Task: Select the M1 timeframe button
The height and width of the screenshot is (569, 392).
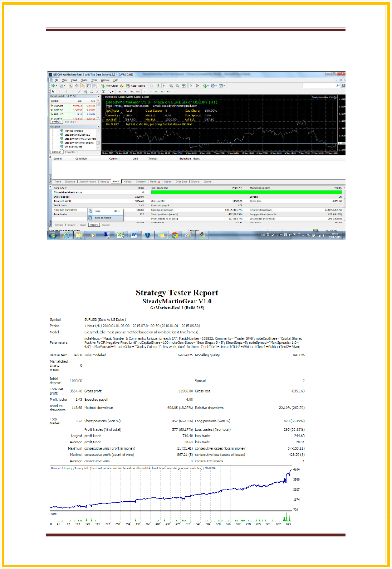Action: coord(119,92)
